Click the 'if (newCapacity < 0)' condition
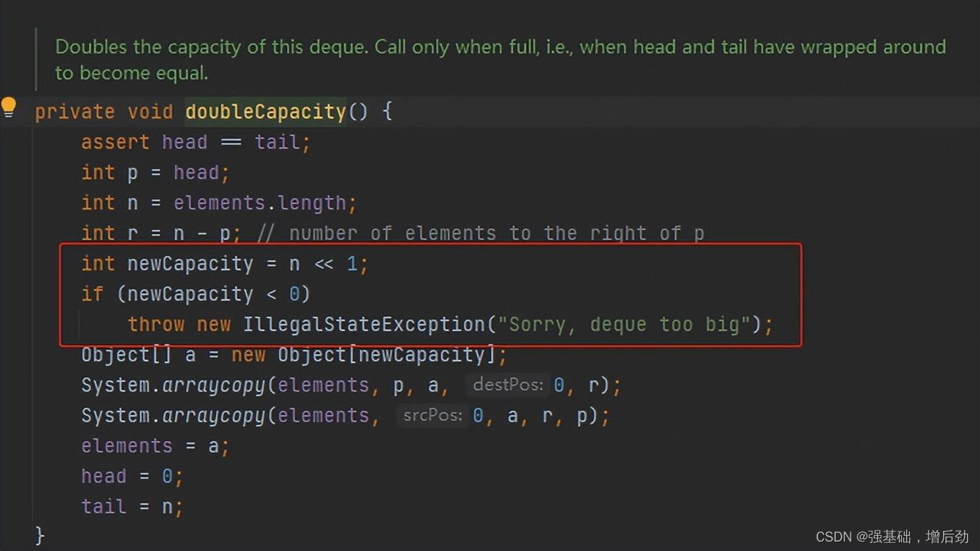 pos(196,294)
